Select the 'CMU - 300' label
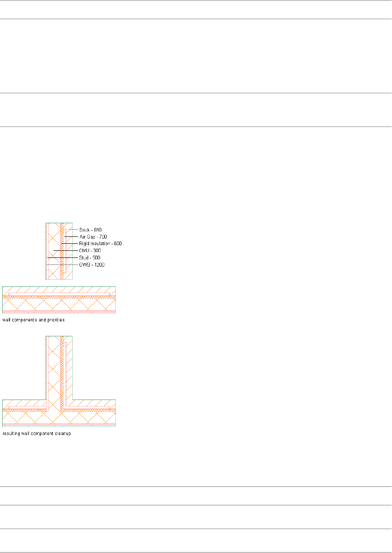392x553 pixels. click(90, 250)
